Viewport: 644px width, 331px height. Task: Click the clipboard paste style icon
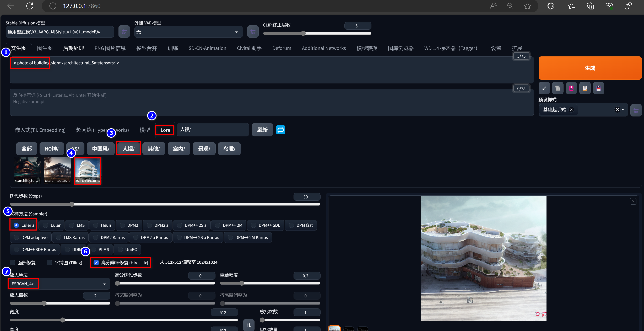pyautogui.click(x=585, y=88)
